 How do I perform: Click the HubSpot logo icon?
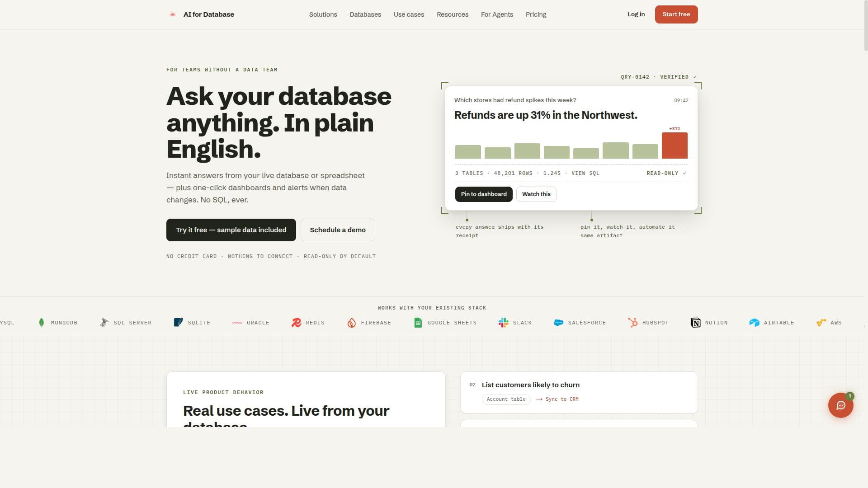[x=633, y=323]
